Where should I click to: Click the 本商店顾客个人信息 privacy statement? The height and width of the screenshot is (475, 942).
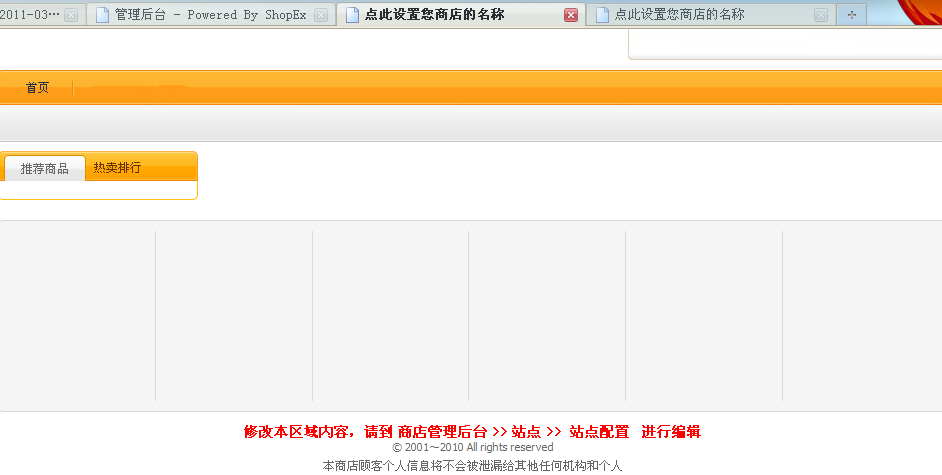(472, 465)
